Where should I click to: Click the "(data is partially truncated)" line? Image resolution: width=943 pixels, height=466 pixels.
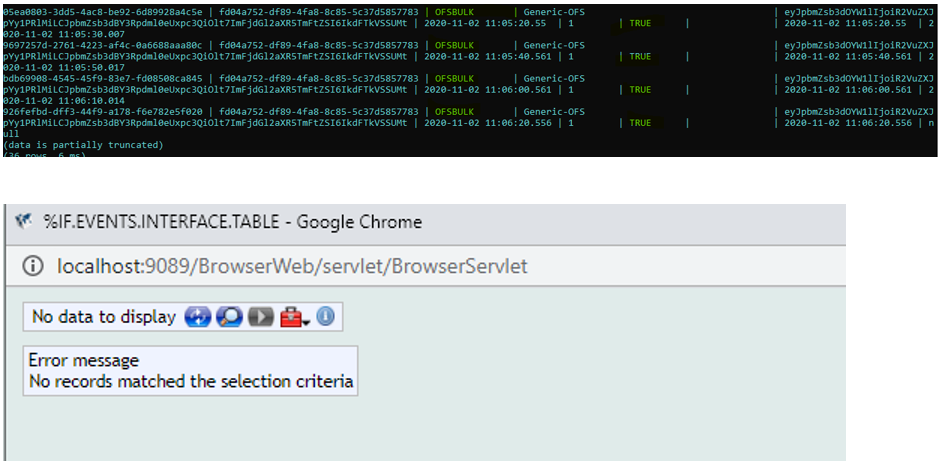84,145
